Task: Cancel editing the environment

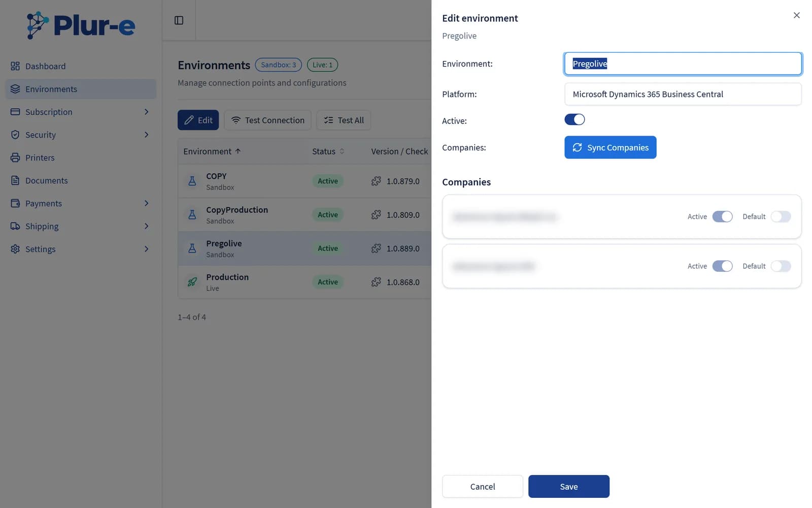Action: [x=482, y=486]
